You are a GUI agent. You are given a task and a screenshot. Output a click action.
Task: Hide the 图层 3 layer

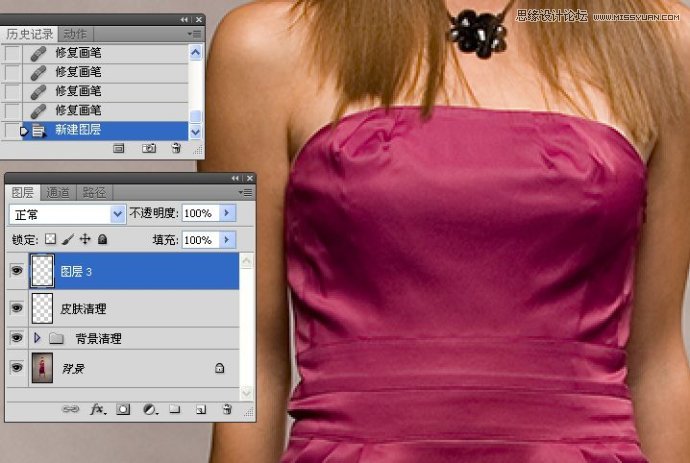(17, 271)
